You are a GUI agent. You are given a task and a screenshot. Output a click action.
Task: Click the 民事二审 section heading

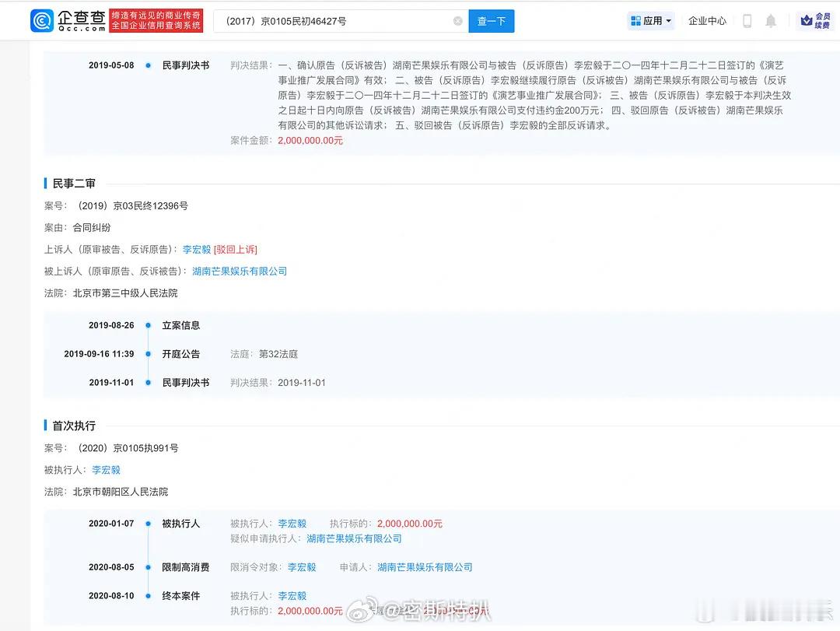74,184
